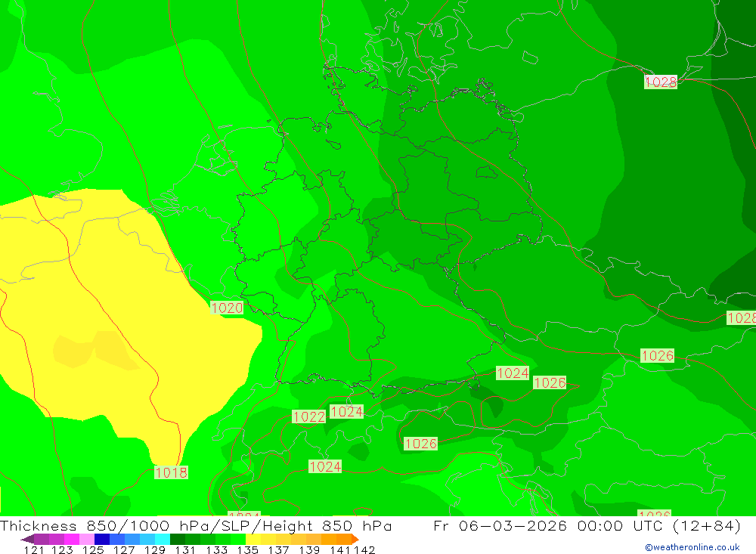Click the legend value 139
The width and height of the screenshot is (756, 554).
[x=309, y=549]
